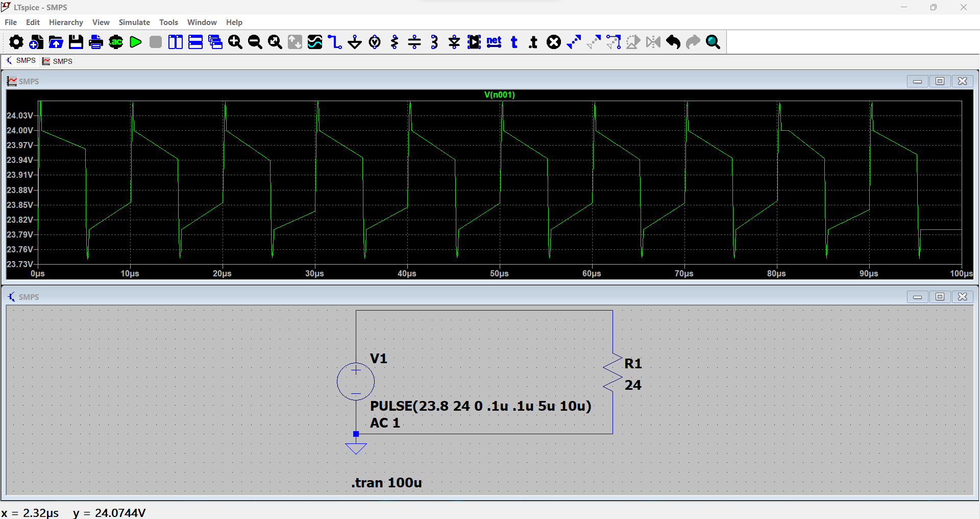Place a Capacitor component

414,42
